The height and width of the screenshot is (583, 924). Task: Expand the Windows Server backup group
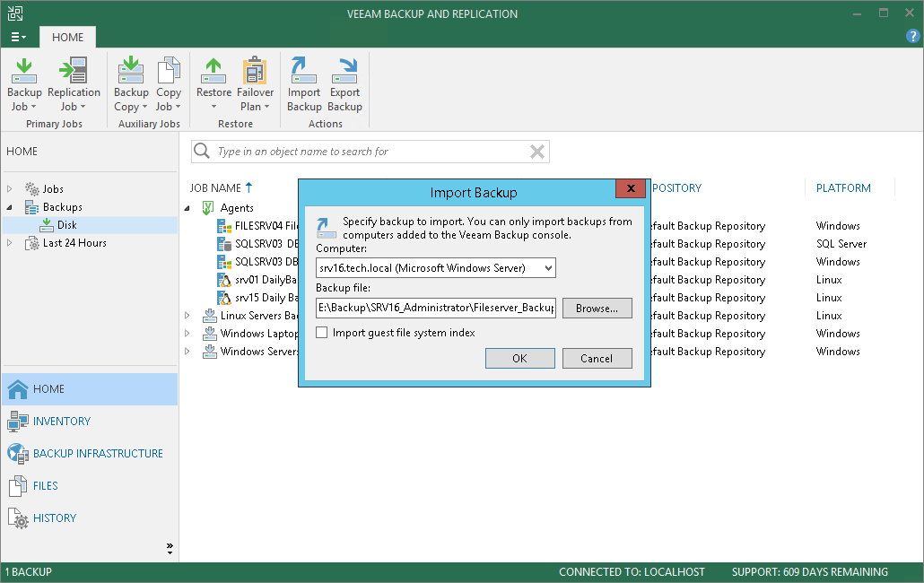[187, 352]
